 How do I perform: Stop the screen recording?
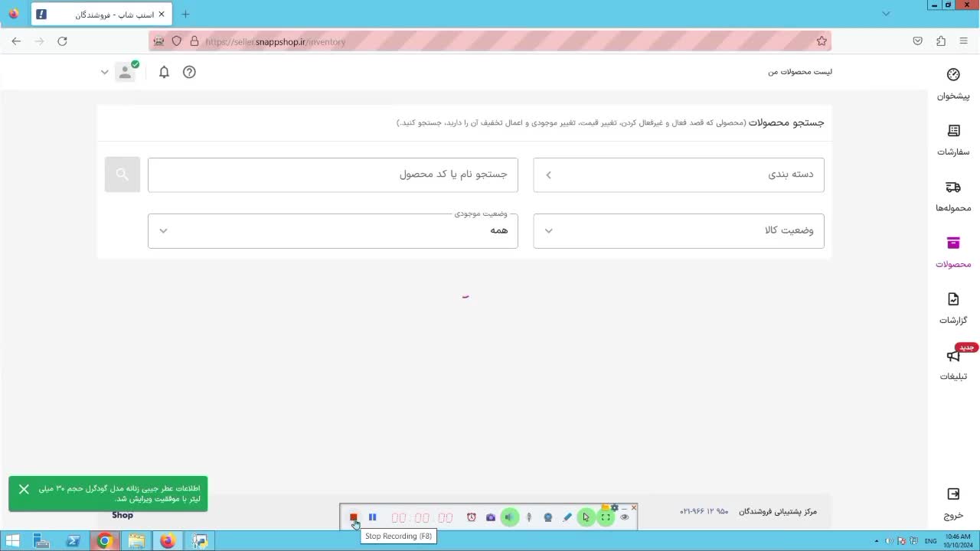click(x=354, y=517)
